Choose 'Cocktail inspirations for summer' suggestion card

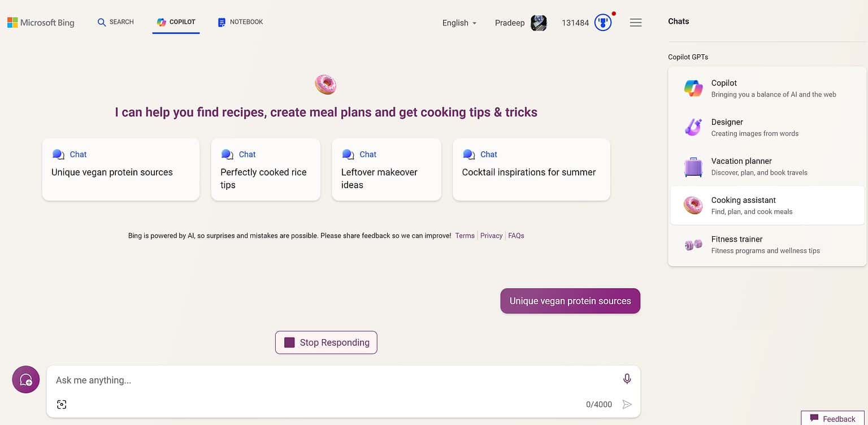tap(531, 170)
